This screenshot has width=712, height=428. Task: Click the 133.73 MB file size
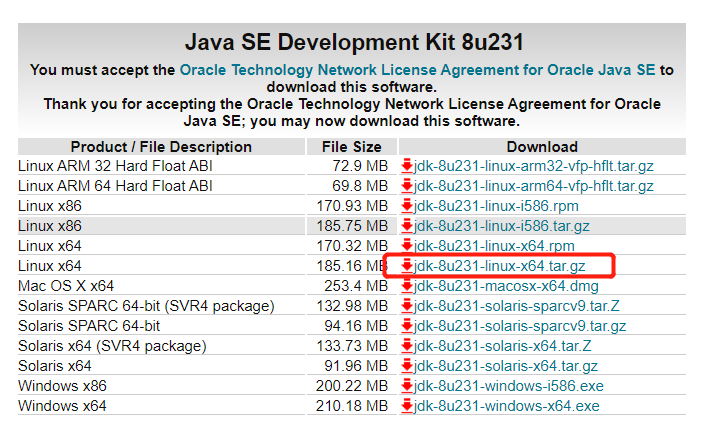coord(352,346)
